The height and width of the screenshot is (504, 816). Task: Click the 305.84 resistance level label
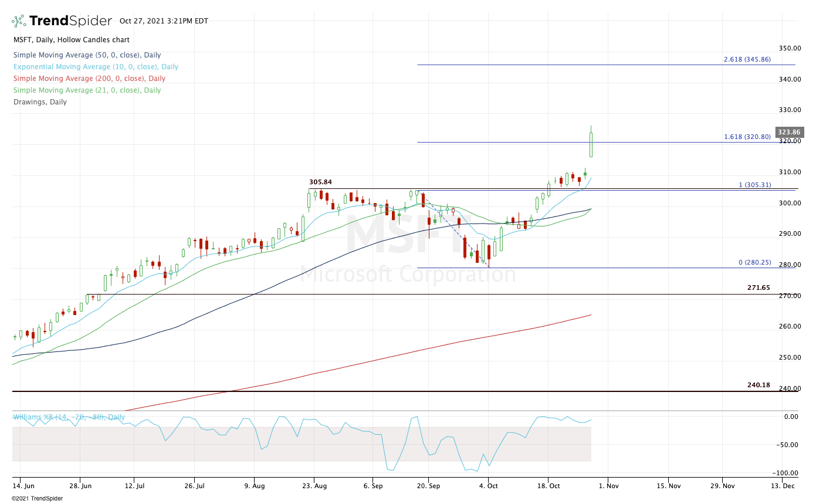(320, 182)
